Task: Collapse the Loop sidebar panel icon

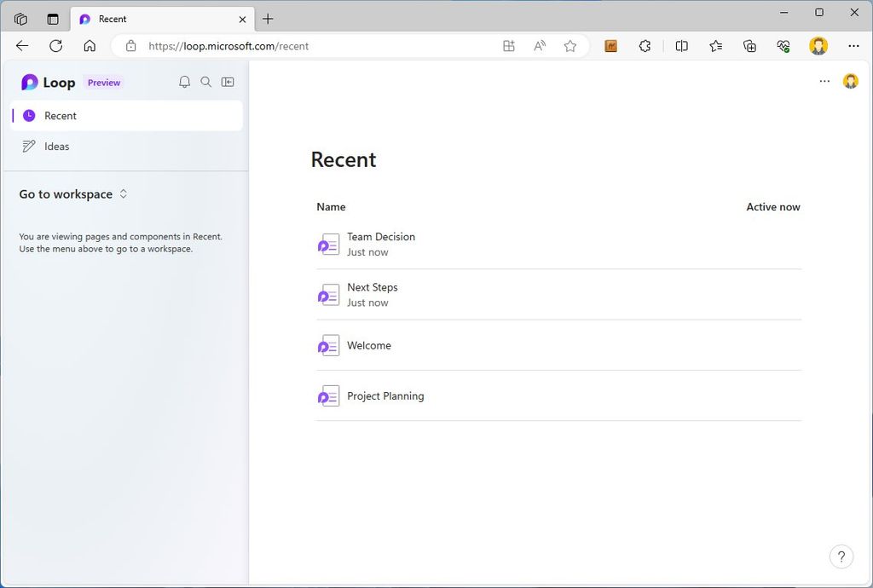Action: coord(228,81)
